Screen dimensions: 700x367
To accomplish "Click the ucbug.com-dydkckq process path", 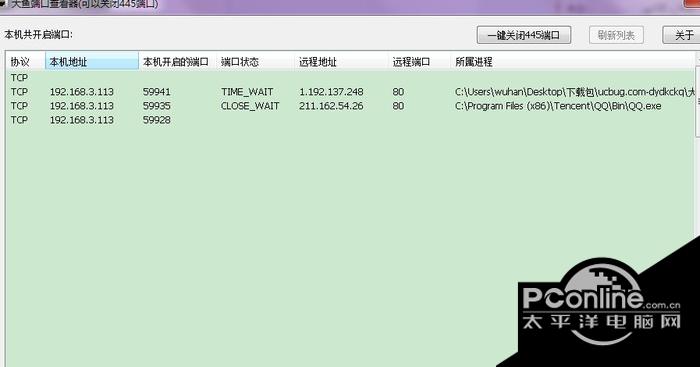I will coord(575,92).
